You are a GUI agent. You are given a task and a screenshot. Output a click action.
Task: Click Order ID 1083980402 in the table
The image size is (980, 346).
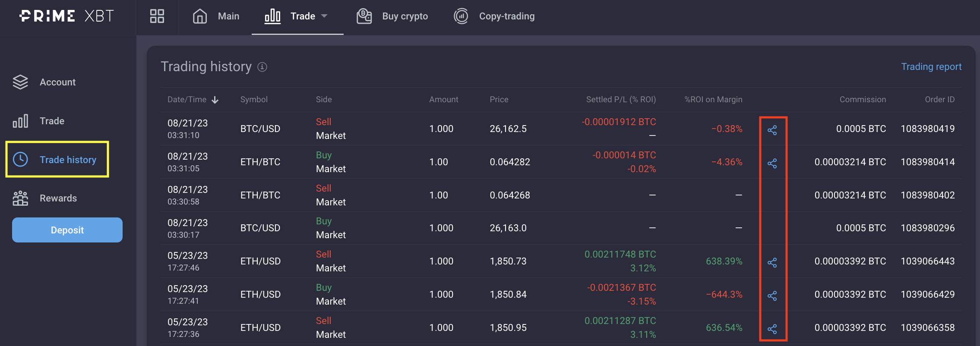927,195
